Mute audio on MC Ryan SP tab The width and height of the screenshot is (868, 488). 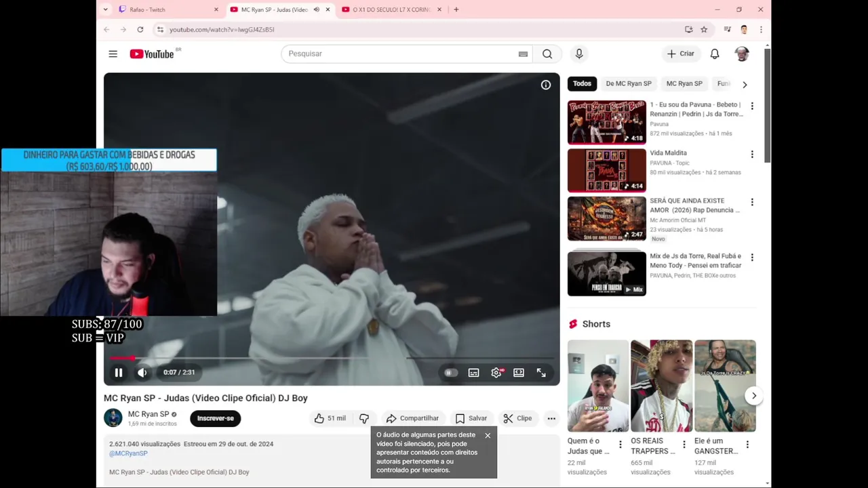pyautogui.click(x=316, y=9)
